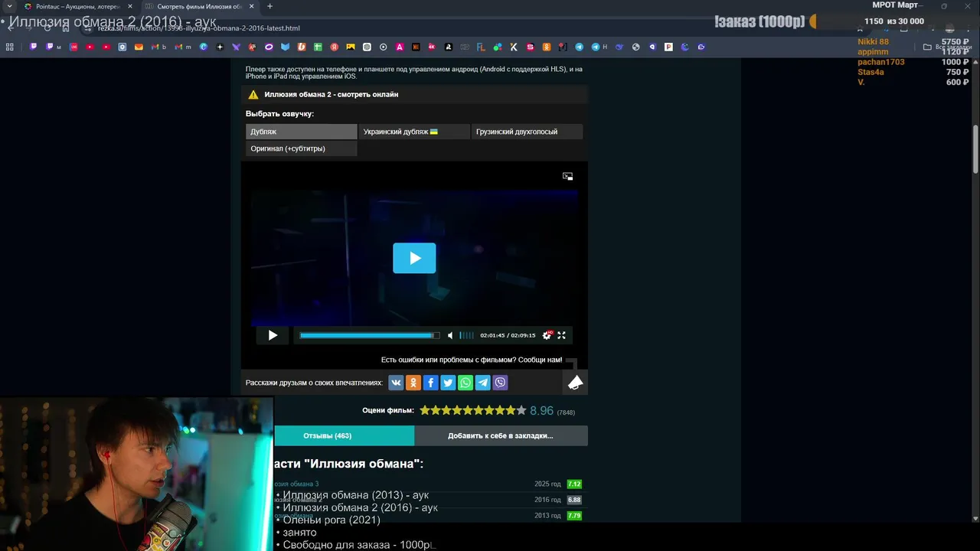
Task: Click the browser address bar URL
Action: 198,28
